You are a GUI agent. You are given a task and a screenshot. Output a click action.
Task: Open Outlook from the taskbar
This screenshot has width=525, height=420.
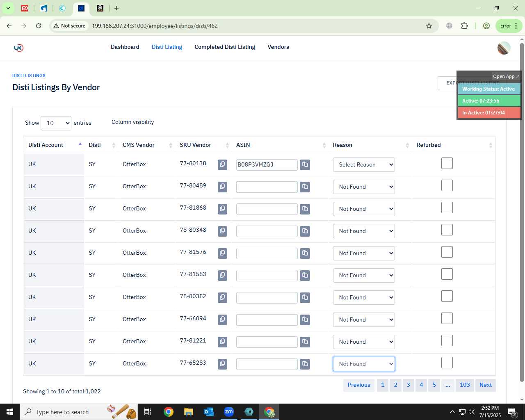click(x=208, y=412)
